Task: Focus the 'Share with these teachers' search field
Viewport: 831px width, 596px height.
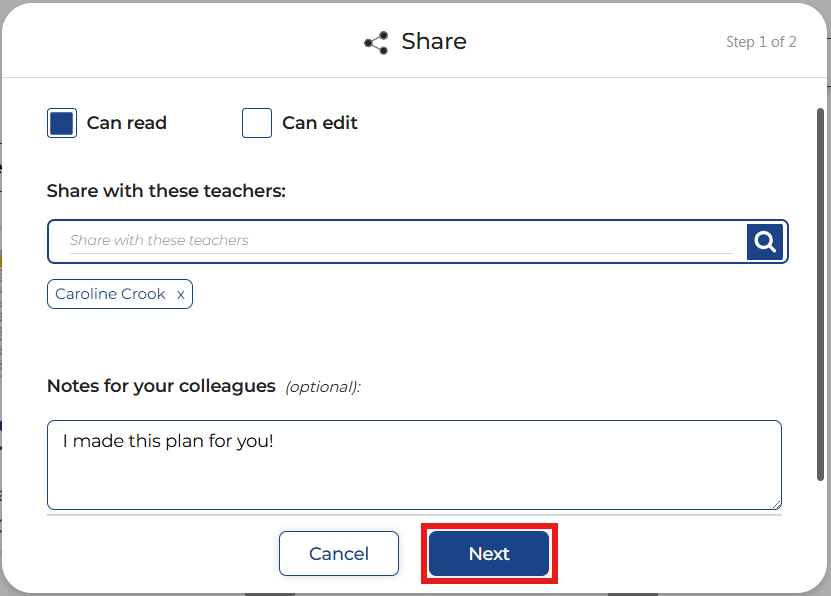Action: tap(400, 241)
